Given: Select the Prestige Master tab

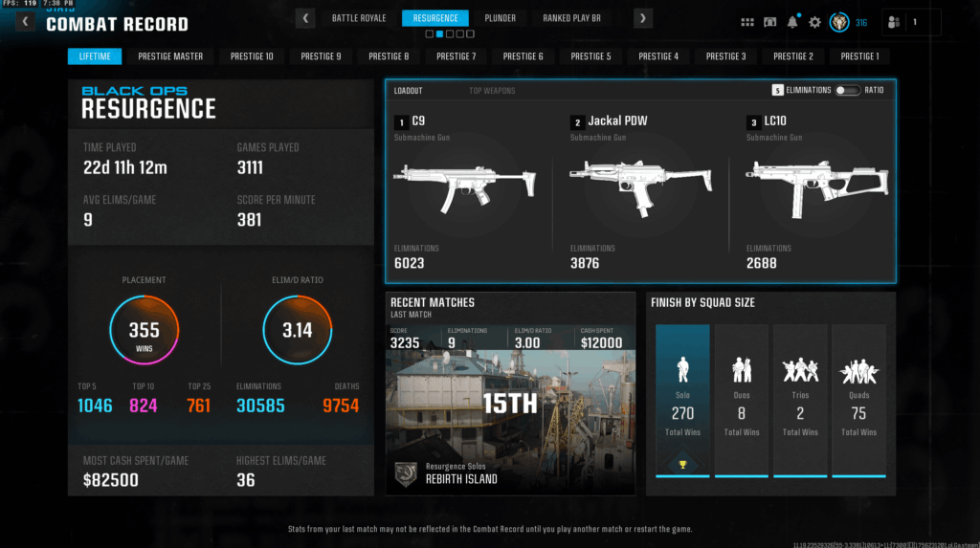Looking at the screenshot, I should click(x=170, y=56).
